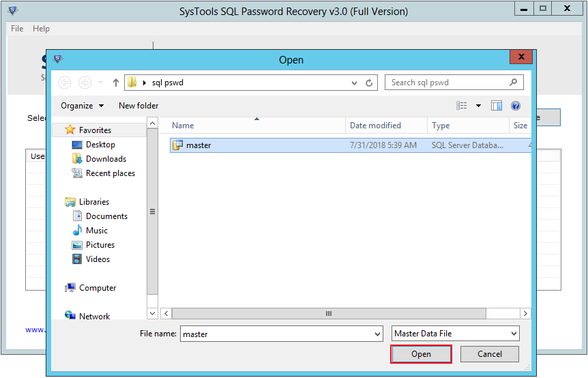Click the Open button
This screenshot has height=378, width=588.
(421, 354)
